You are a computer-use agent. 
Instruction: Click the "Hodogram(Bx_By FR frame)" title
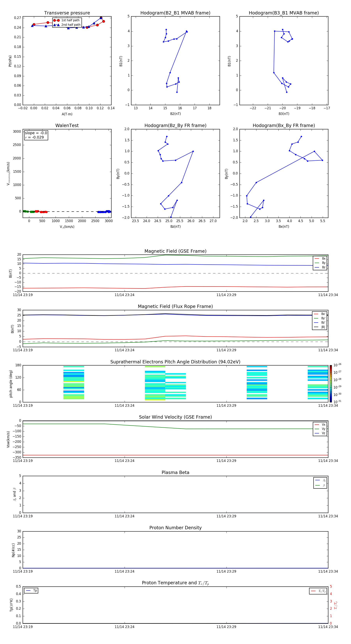[284, 125]
